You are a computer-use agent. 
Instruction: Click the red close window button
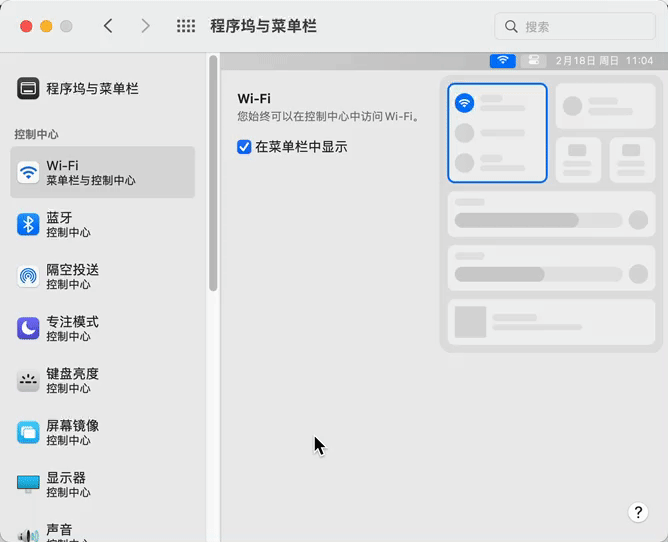(x=26, y=26)
